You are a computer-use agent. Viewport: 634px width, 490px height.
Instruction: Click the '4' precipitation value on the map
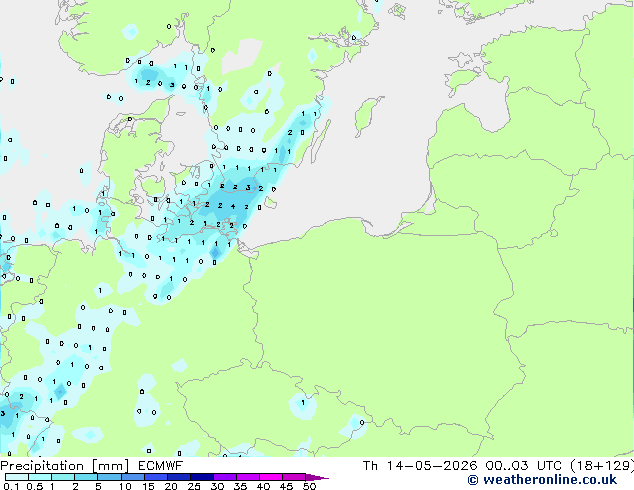click(x=233, y=207)
